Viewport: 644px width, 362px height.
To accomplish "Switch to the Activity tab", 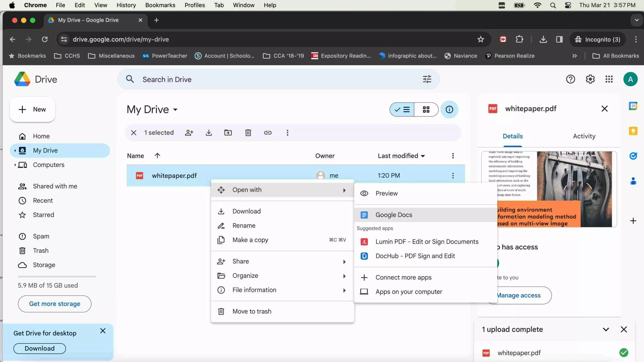I will (x=584, y=136).
